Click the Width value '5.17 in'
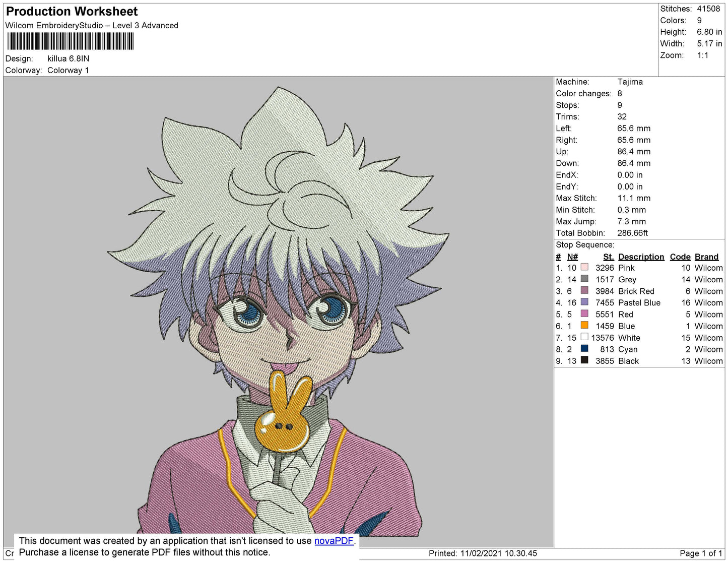This screenshot has width=728, height=563. click(x=709, y=43)
